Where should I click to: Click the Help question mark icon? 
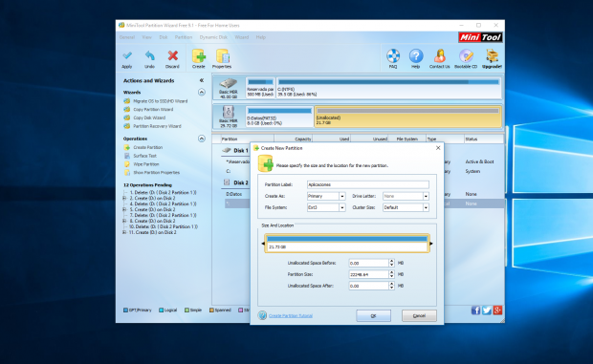click(x=416, y=55)
